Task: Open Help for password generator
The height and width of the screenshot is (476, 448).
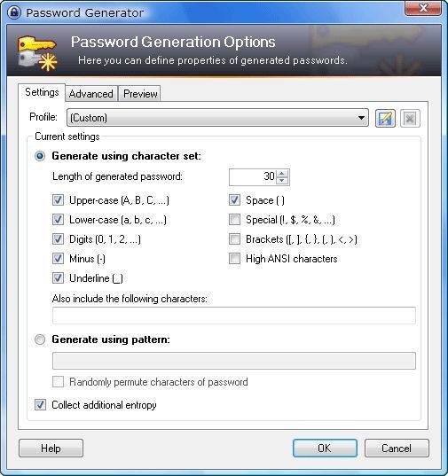Action: pos(51,448)
